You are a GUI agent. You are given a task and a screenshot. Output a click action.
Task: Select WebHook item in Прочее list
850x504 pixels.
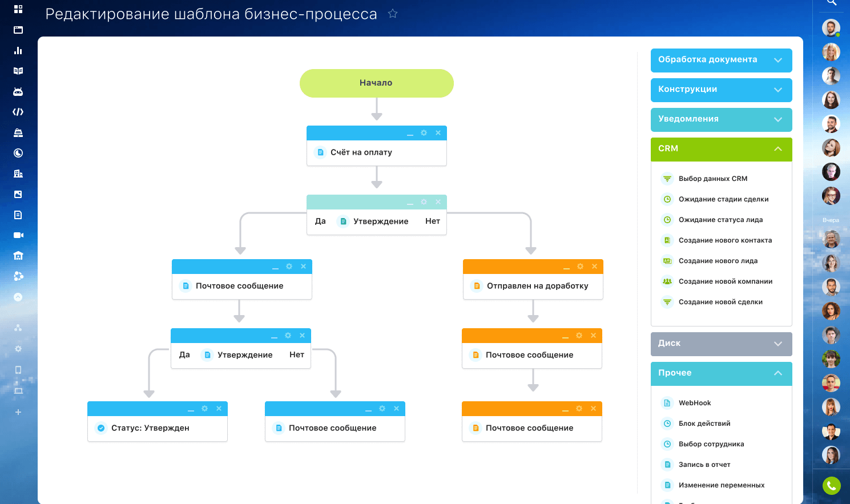(x=694, y=403)
